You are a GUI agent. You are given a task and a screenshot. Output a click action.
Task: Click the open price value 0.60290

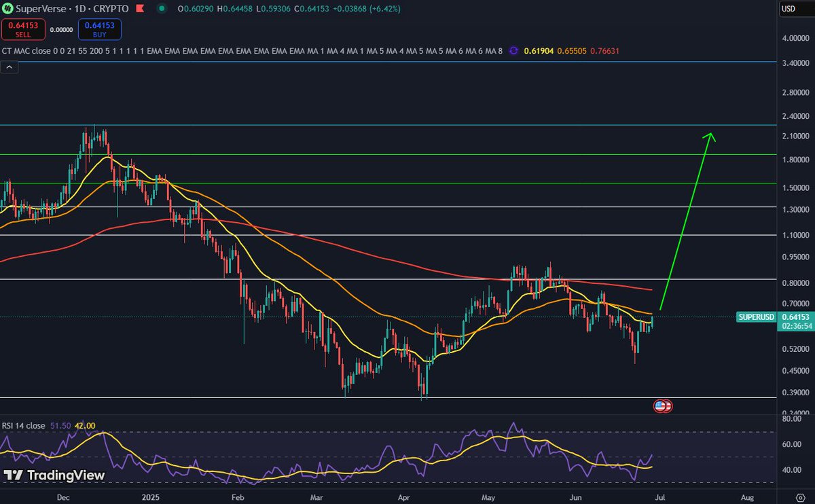198,9
